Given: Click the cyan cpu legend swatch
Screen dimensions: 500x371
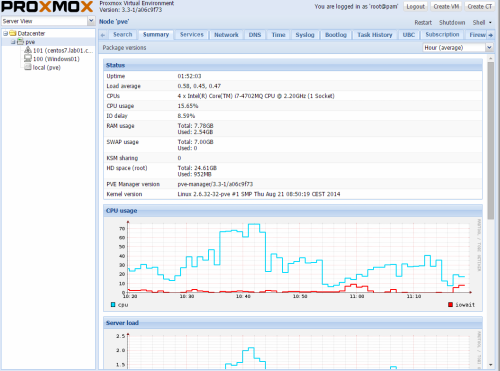Looking at the screenshot, I should (x=113, y=305).
